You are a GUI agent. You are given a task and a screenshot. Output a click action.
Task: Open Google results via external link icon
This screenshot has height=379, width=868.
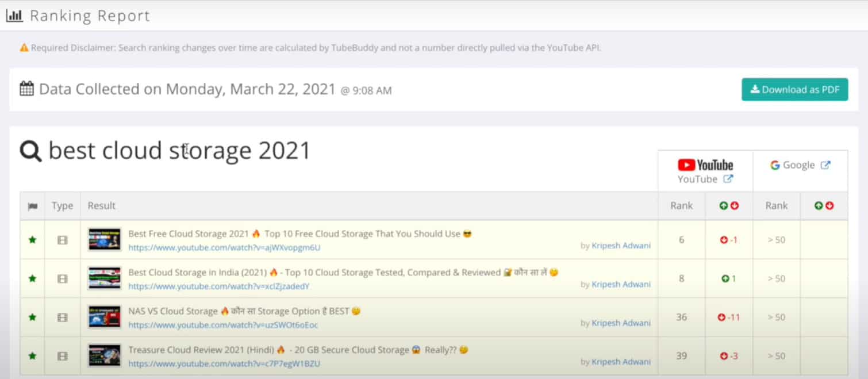(x=825, y=165)
